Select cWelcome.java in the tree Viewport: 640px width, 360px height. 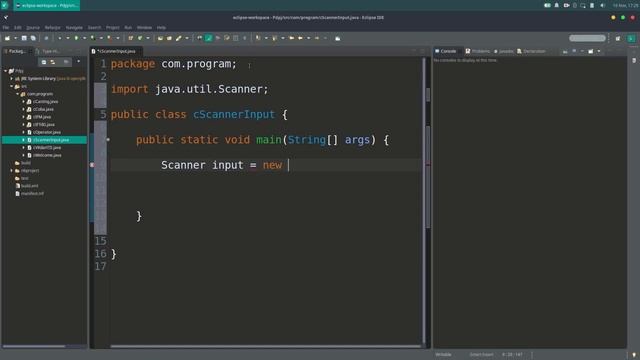coord(47,155)
